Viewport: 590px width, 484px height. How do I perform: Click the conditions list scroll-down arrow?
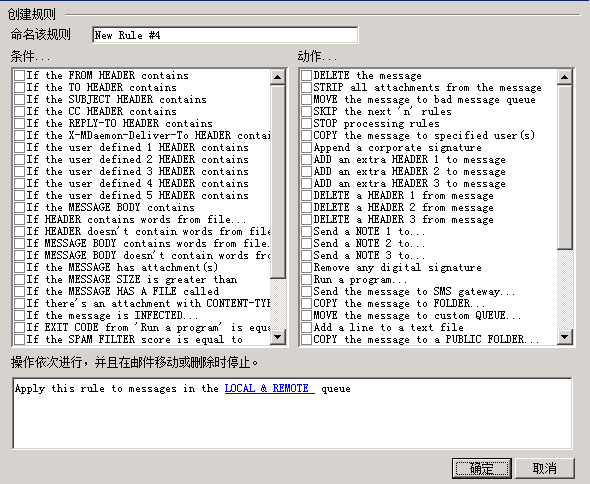[278, 336]
